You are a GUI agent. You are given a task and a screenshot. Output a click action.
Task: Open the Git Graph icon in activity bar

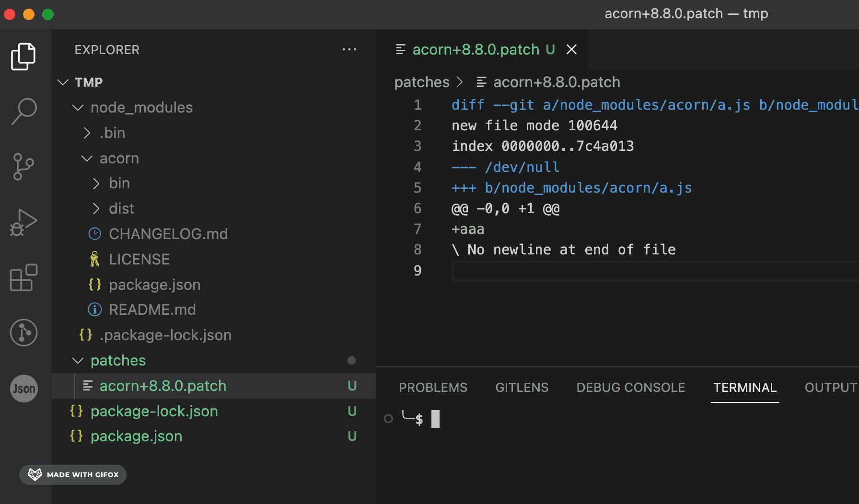(23, 332)
